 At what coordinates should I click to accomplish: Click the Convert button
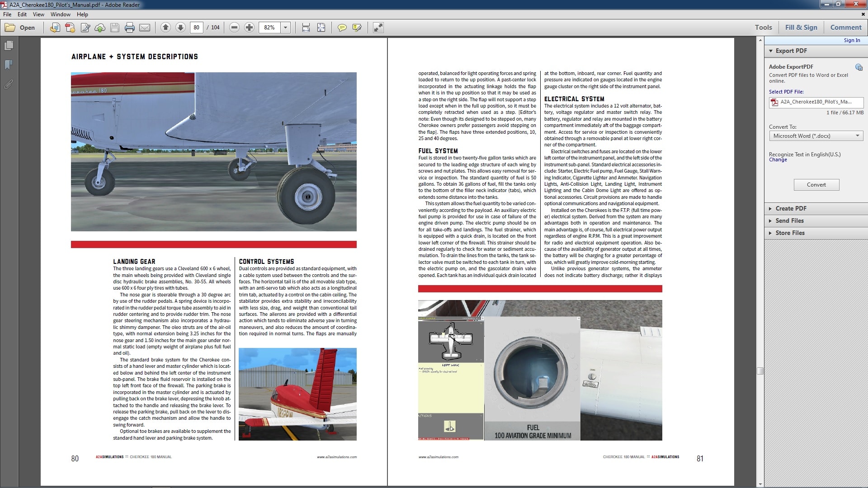[x=816, y=185]
